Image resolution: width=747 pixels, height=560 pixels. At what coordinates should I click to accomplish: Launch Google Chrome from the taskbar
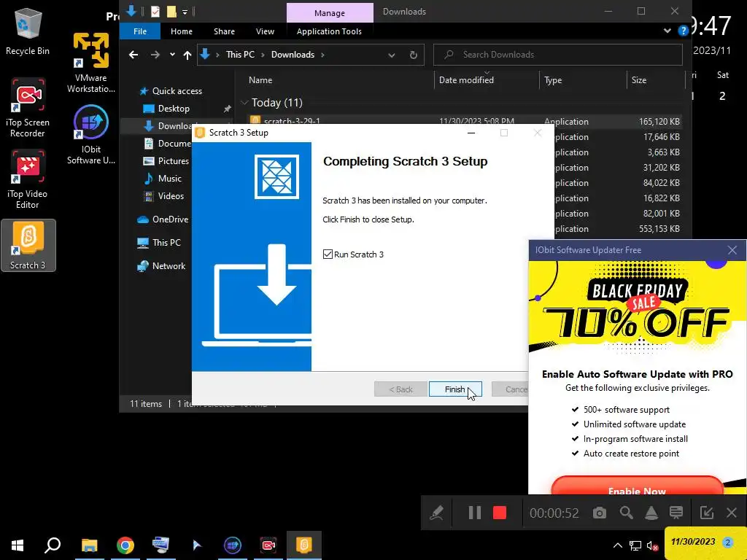(125, 545)
